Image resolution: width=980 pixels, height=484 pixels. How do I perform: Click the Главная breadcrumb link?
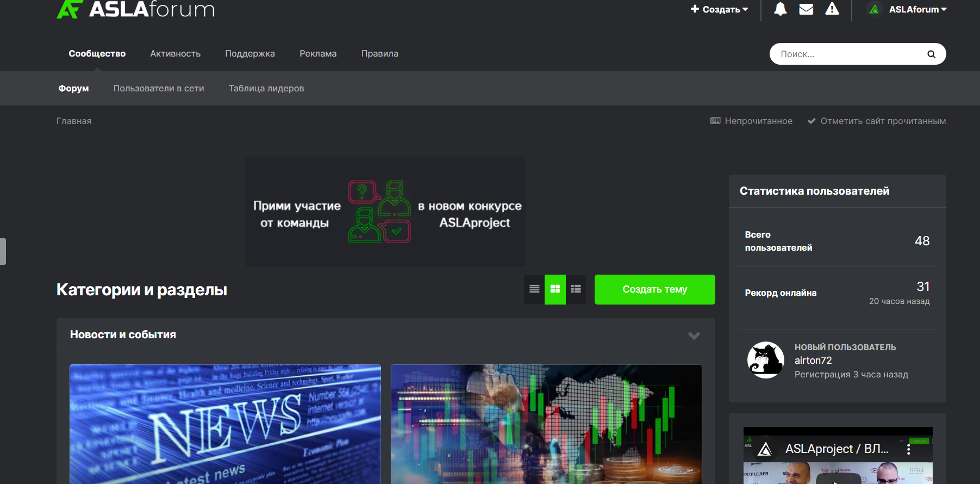click(x=74, y=121)
